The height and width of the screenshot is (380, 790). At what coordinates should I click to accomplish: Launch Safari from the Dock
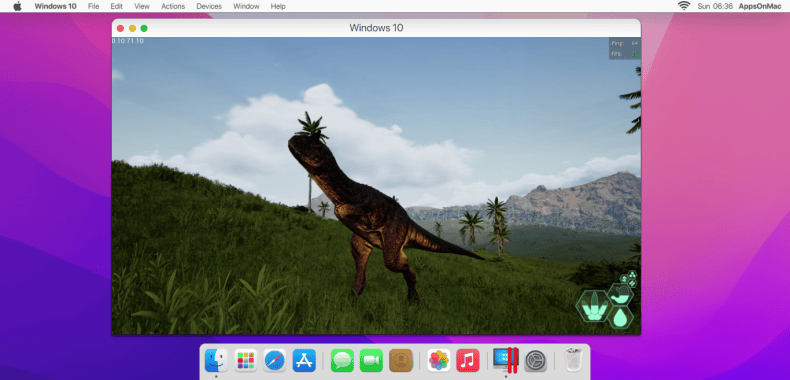pyautogui.click(x=275, y=360)
